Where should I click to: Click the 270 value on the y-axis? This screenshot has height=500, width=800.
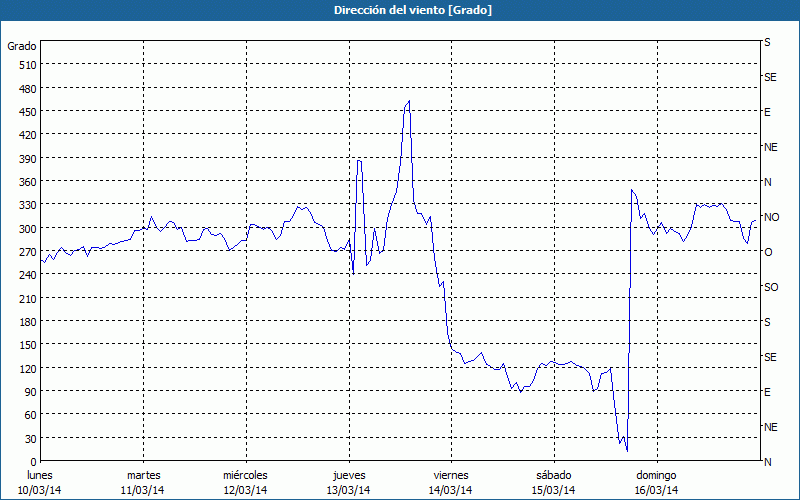pos(27,252)
